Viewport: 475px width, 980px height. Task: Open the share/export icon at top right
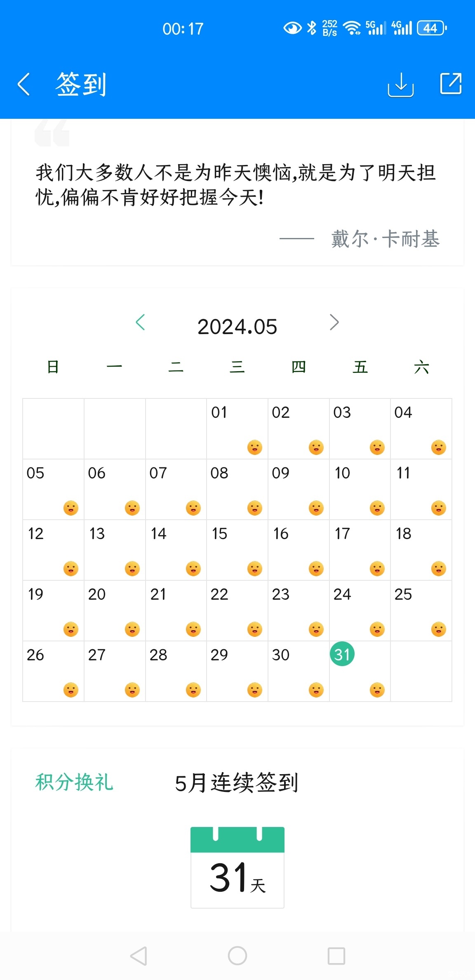click(x=451, y=84)
